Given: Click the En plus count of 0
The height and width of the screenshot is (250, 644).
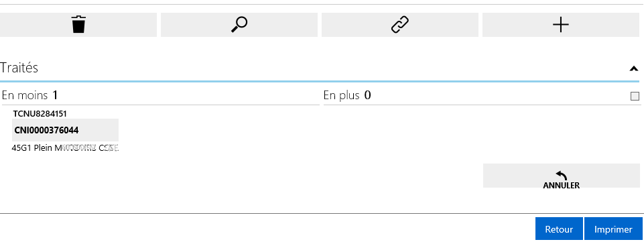Looking at the screenshot, I should click(368, 96).
